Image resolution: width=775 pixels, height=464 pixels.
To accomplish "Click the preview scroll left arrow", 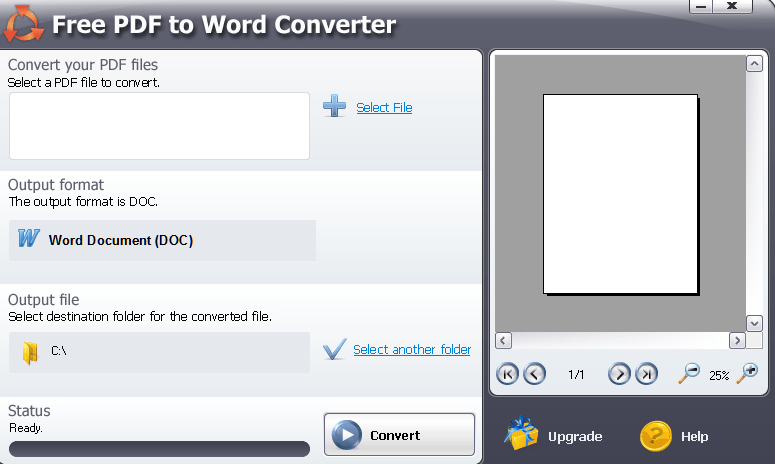I will [x=503, y=340].
